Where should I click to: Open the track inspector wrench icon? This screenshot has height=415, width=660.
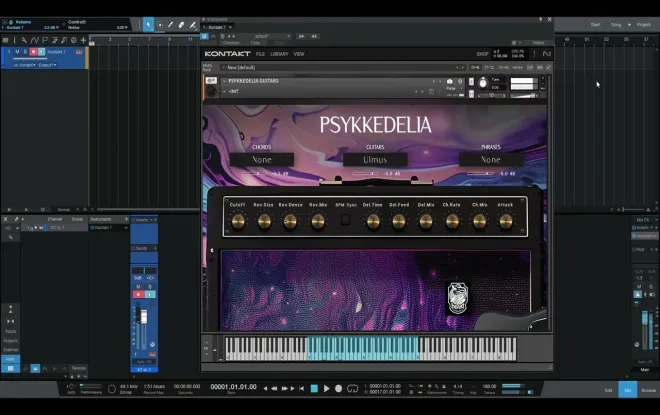(x=24, y=40)
